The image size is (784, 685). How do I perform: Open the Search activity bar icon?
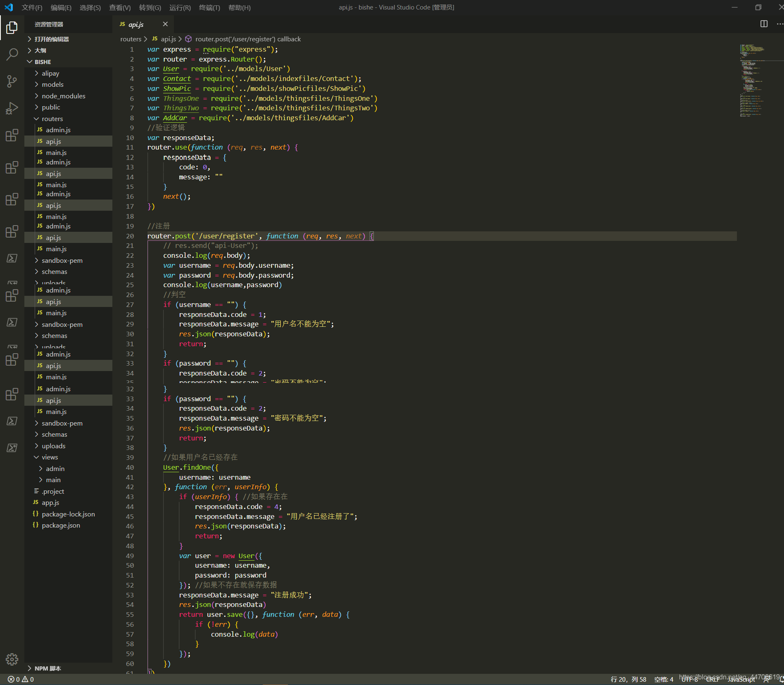(x=12, y=54)
